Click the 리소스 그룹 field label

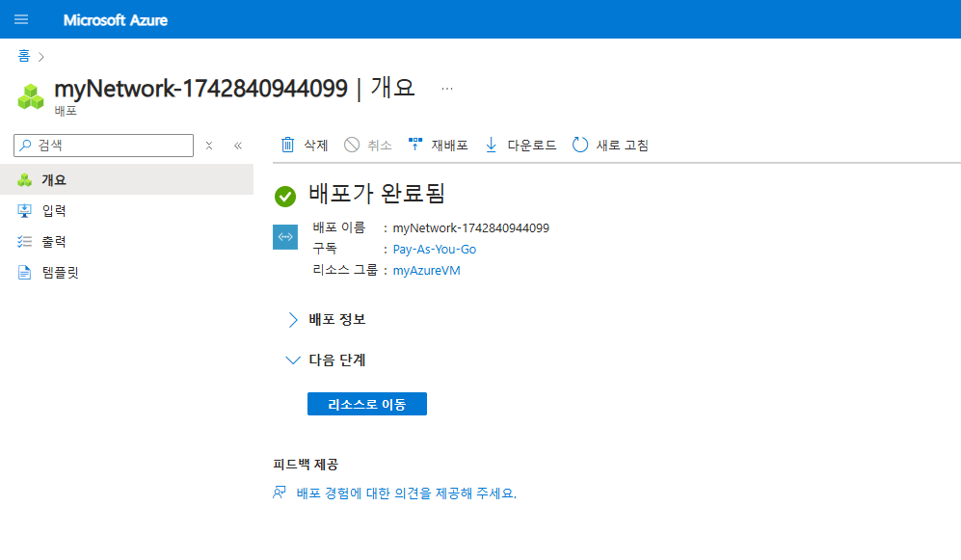pos(345,270)
